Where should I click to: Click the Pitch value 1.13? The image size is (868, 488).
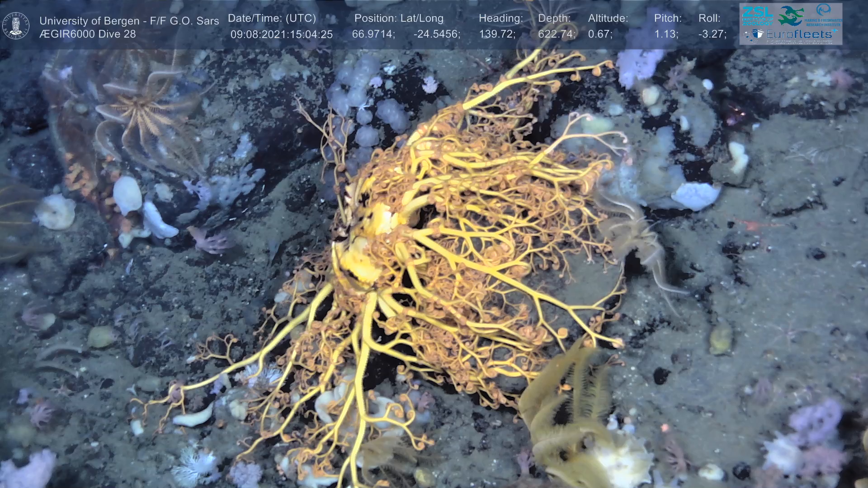tap(666, 34)
